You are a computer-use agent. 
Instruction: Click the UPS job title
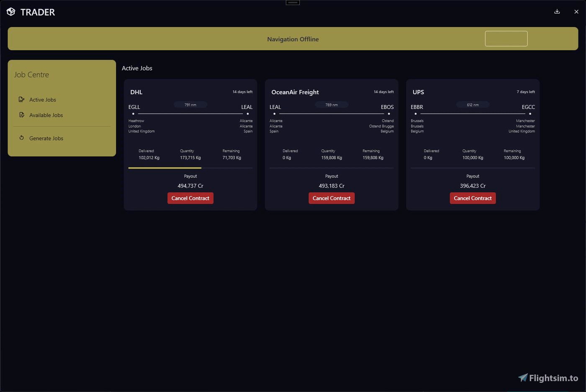418,92
